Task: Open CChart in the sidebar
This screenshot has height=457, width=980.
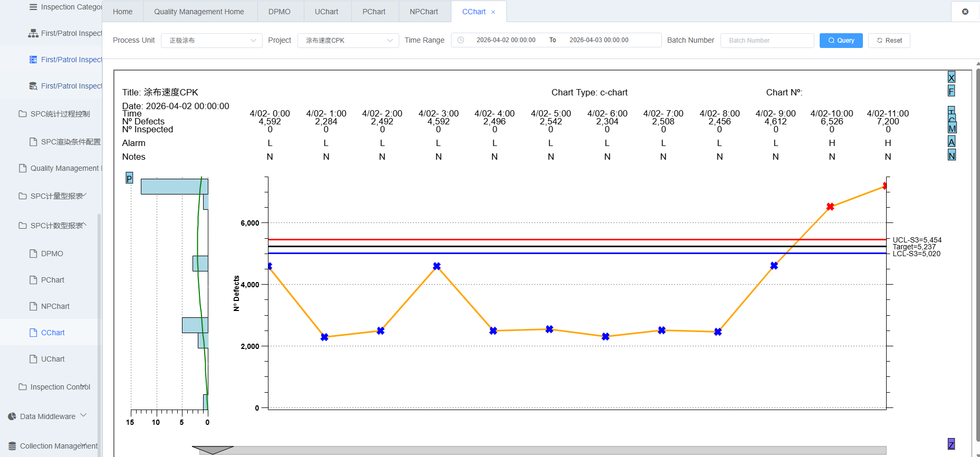Action: pos(53,333)
